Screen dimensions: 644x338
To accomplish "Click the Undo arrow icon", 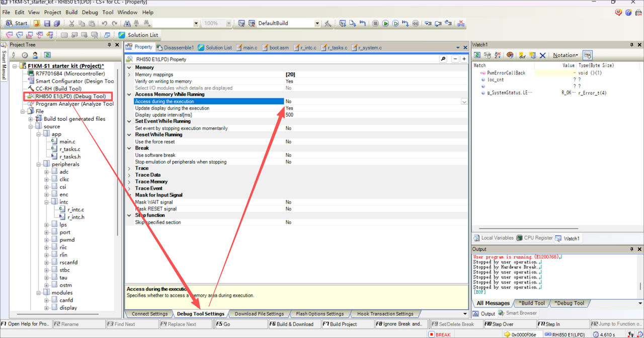I will pos(104,23).
